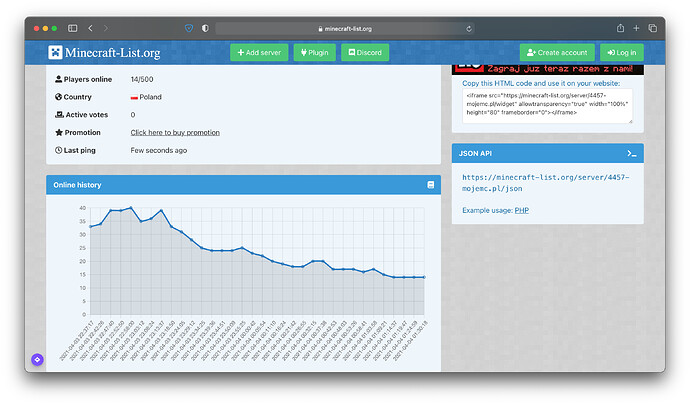Click here to buy promotion link
Image resolution: width=690 pixels, height=405 pixels.
tap(175, 132)
